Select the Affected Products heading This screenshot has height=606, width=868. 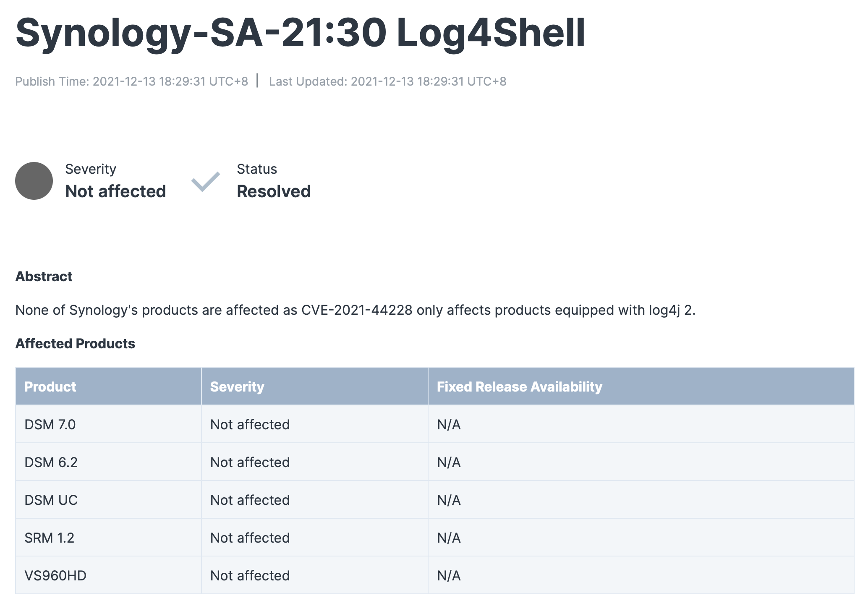click(75, 344)
